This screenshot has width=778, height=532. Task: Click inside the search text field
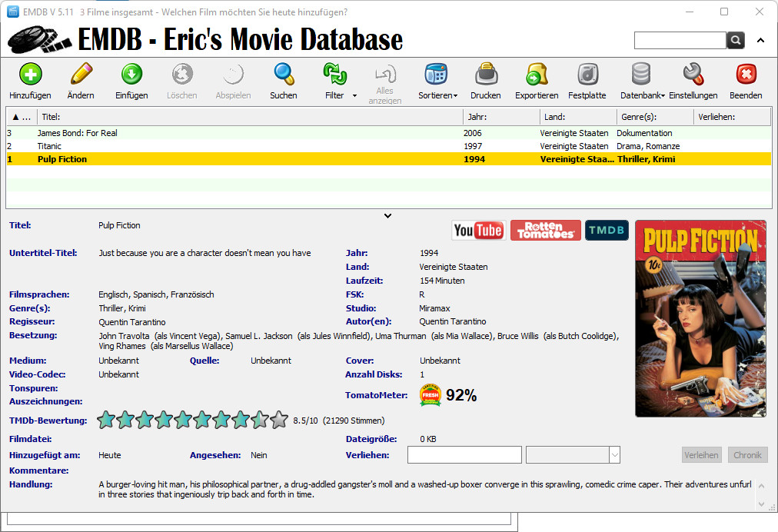click(x=680, y=40)
